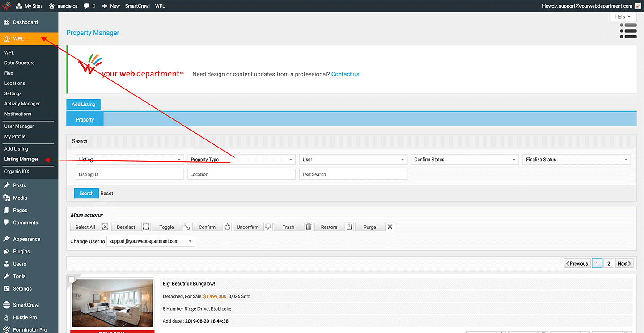Click the Restore icon
This screenshot has height=333, width=644.
349,227
